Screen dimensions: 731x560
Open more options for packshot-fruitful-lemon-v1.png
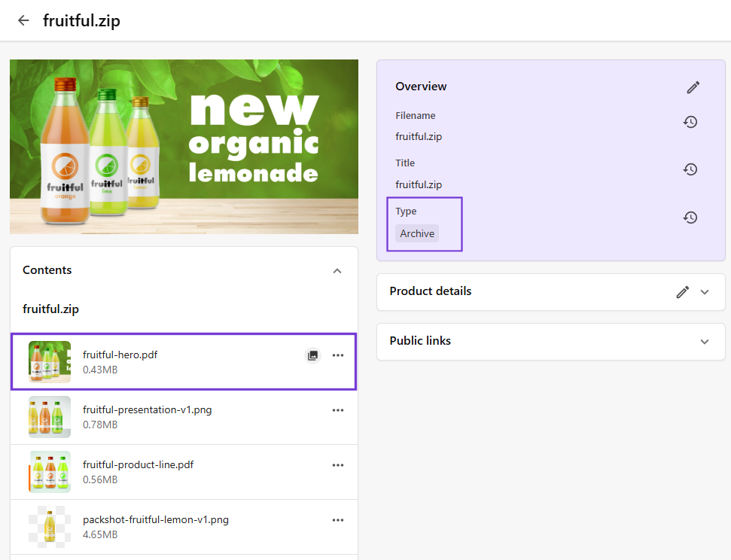(338, 520)
